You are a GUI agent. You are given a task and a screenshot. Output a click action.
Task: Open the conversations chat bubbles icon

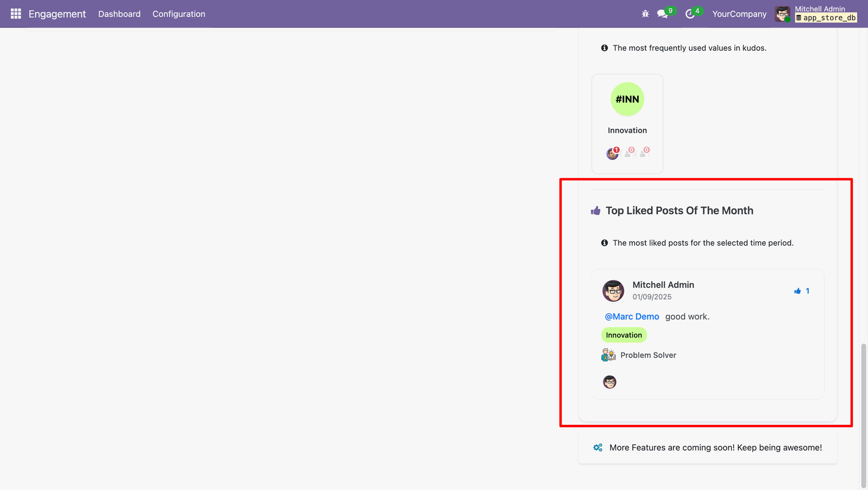point(662,14)
